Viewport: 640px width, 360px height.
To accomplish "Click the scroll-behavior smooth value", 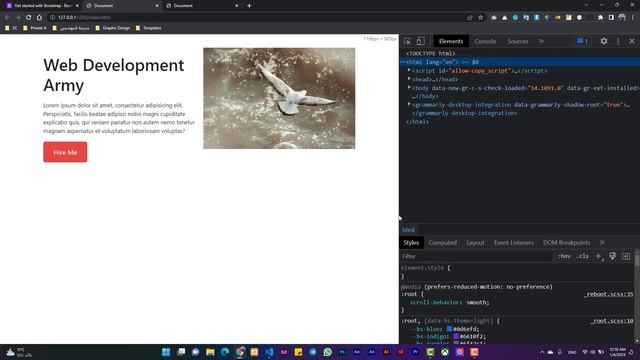I will coord(476,302).
